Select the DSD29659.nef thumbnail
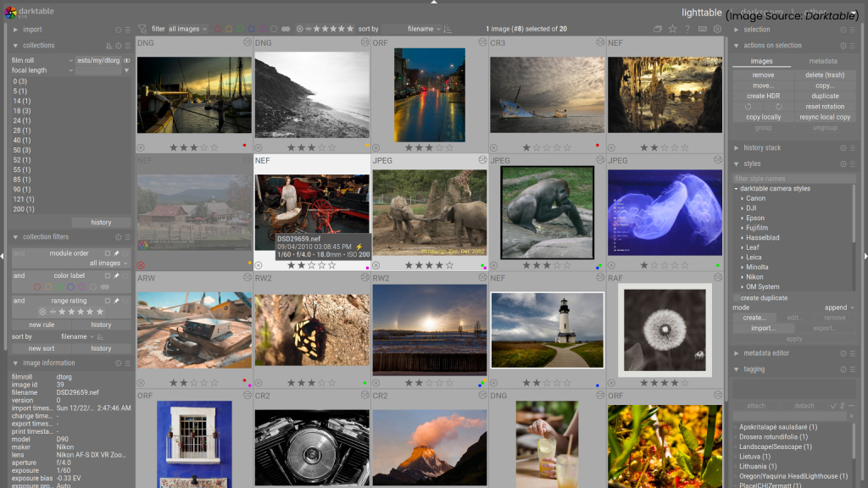868x488 pixels. click(312, 203)
